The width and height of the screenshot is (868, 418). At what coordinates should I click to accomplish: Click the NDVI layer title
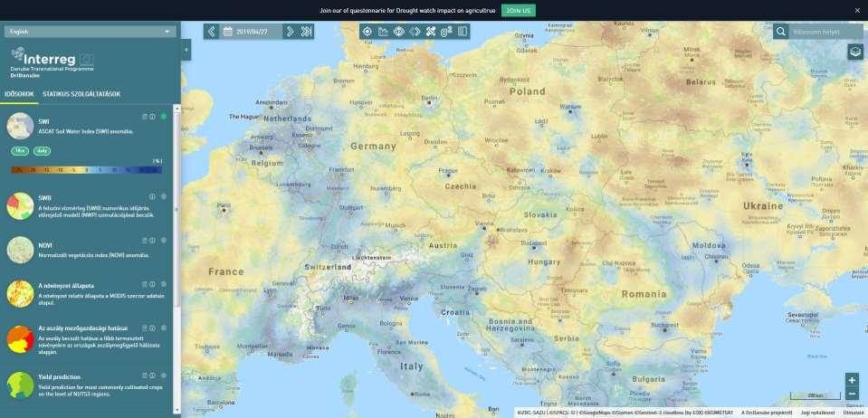(x=45, y=244)
